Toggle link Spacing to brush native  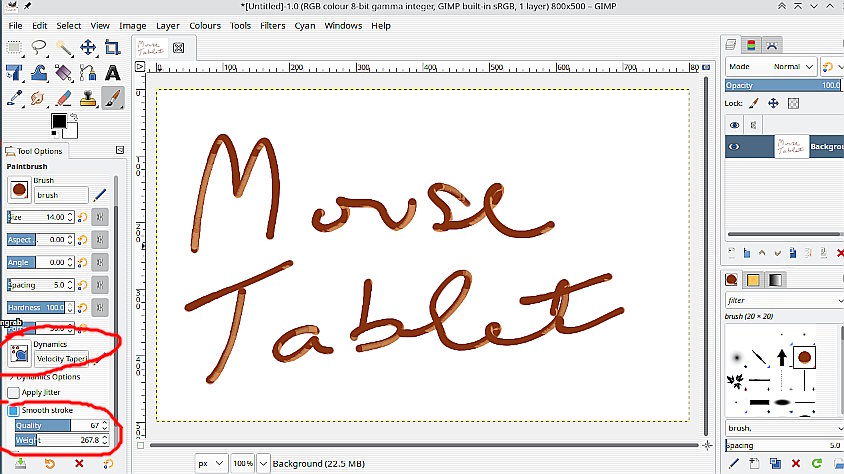[100, 285]
